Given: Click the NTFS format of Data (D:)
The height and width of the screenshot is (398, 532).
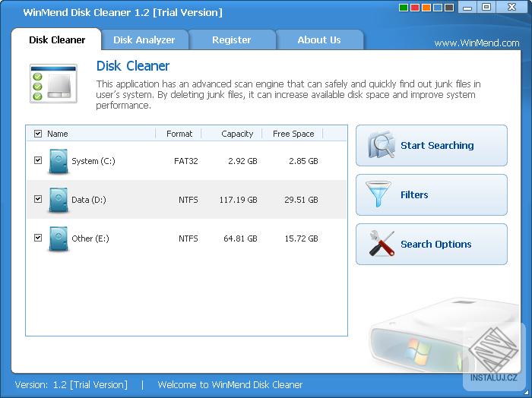Looking at the screenshot, I should pos(188,200).
